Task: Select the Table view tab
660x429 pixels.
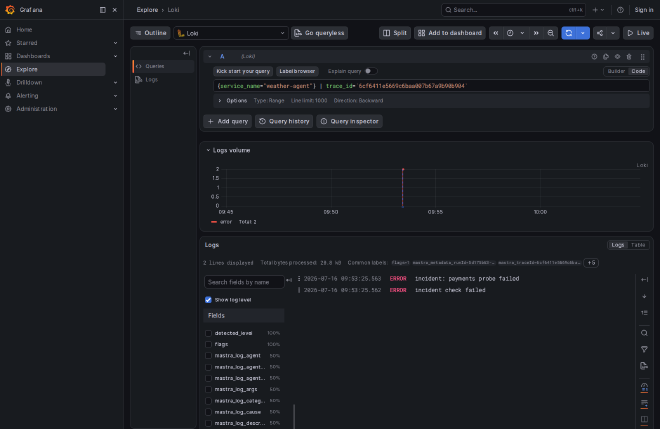Action: click(x=638, y=245)
